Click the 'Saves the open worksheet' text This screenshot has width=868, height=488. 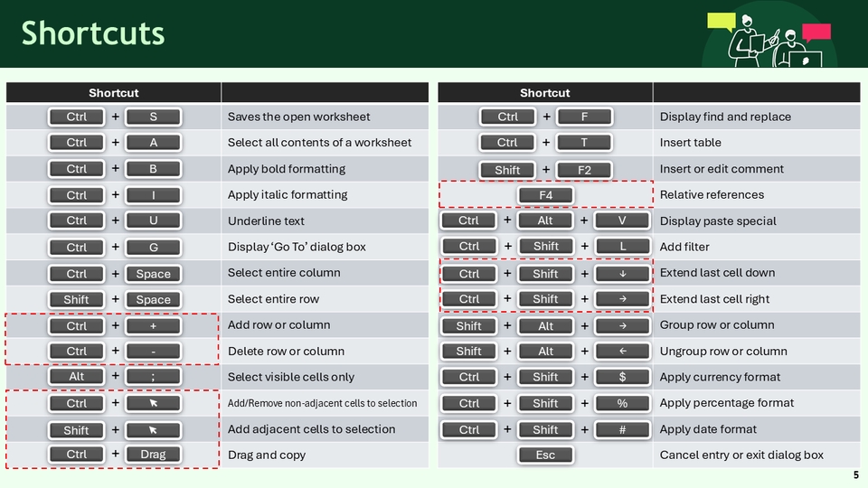[x=299, y=117]
